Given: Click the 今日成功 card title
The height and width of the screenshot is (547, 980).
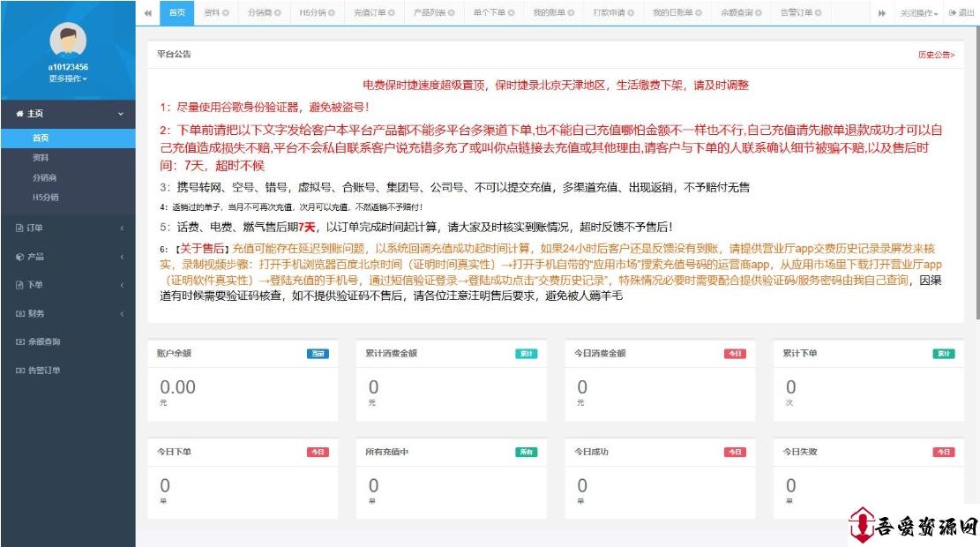Looking at the screenshot, I should tap(591, 452).
